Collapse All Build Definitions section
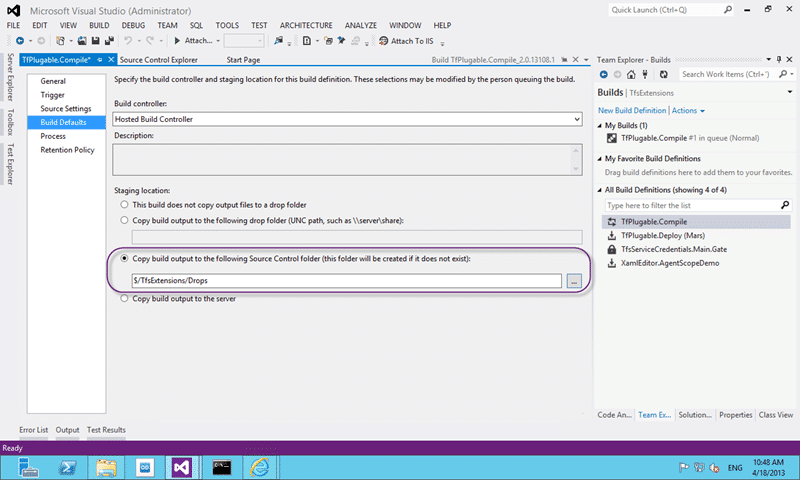 click(x=600, y=190)
